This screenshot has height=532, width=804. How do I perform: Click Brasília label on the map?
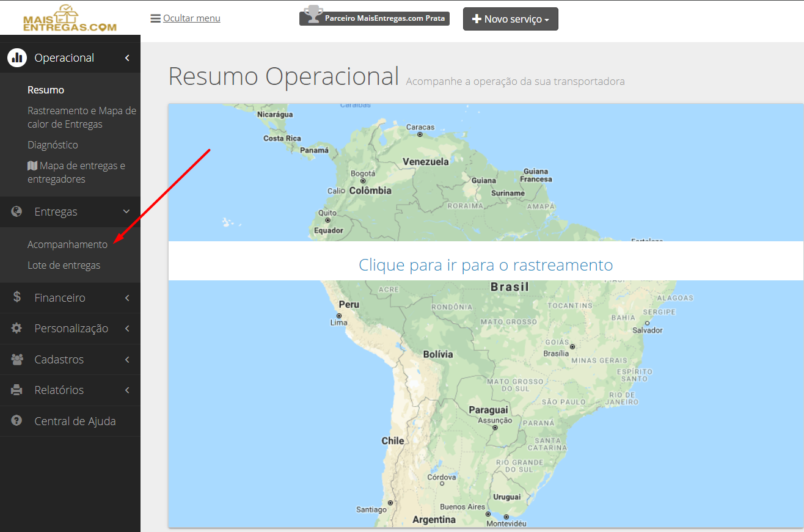pos(556,354)
